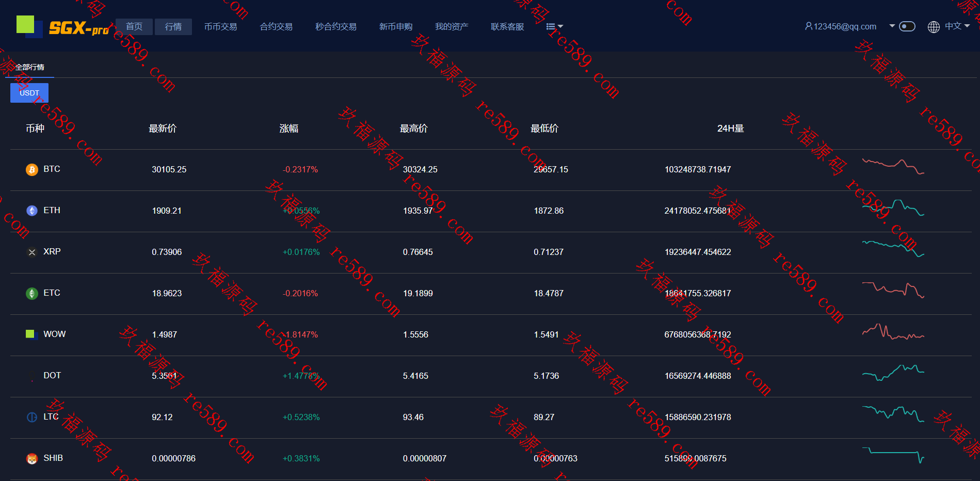View the ETC price trend sparkline

[893, 290]
